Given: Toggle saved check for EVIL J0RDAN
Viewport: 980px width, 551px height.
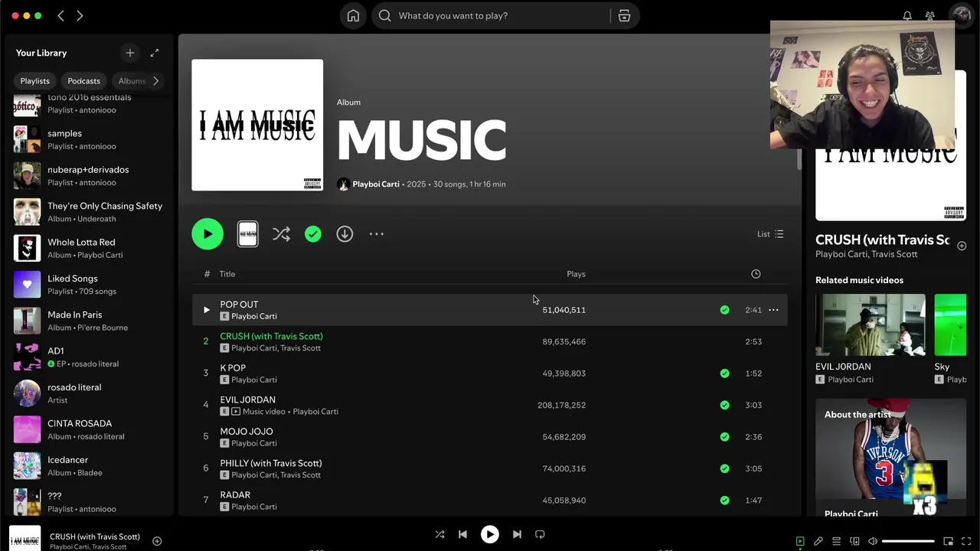Looking at the screenshot, I should point(724,405).
